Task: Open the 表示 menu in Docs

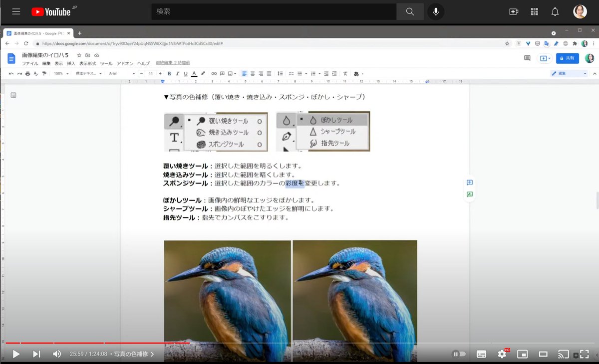Action: coord(59,63)
